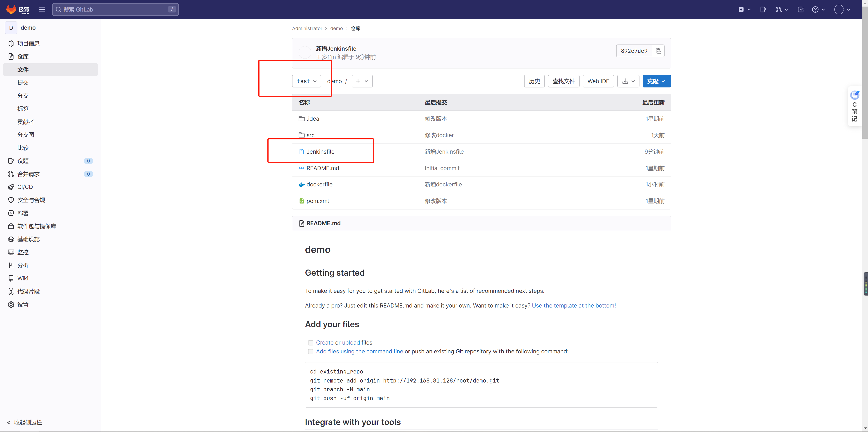The height and width of the screenshot is (432, 868).
Task: Open 监控 monitor icon
Action: pos(11,252)
